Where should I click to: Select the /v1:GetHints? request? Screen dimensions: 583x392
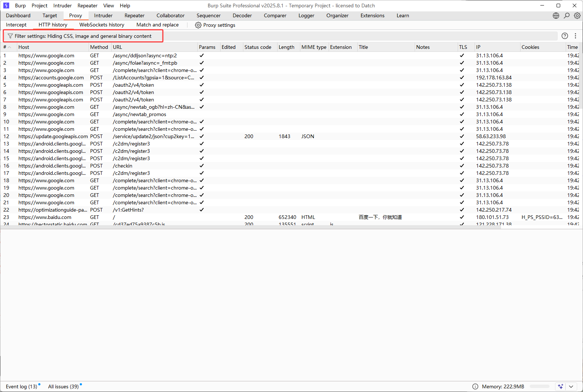tap(290, 210)
